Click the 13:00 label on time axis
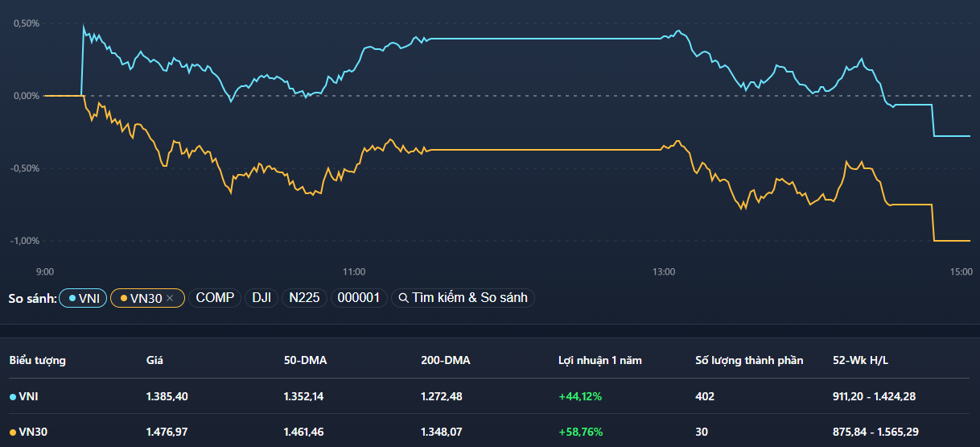Viewport: 980px width, 447px height. [x=663, y=272]
